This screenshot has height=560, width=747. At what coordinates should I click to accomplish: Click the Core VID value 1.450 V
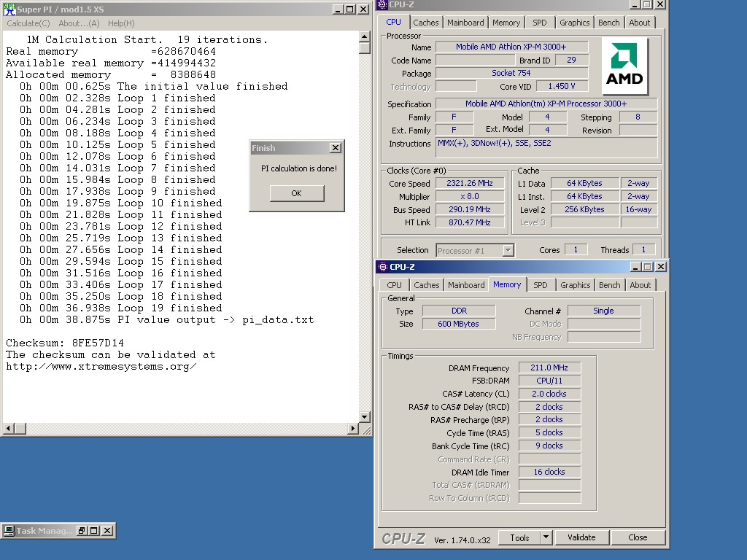[562, 86]
